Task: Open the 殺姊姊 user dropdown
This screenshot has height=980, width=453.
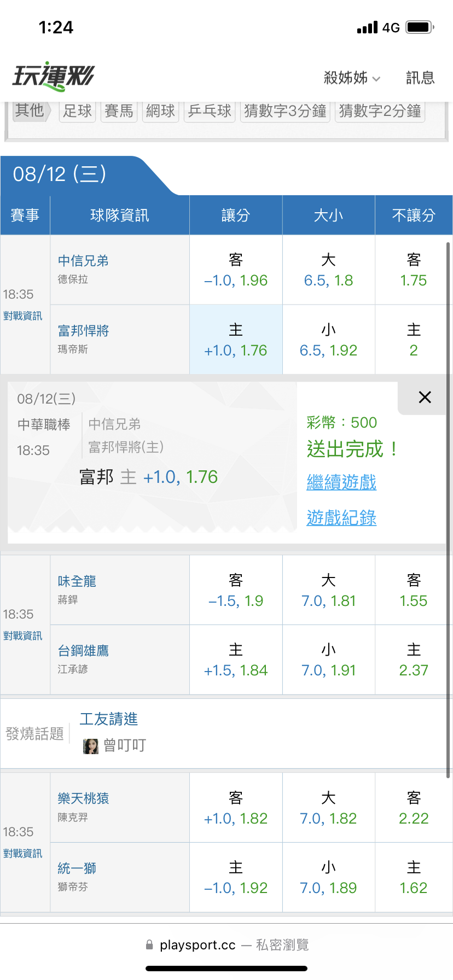Action: click(x=352, y=78)
